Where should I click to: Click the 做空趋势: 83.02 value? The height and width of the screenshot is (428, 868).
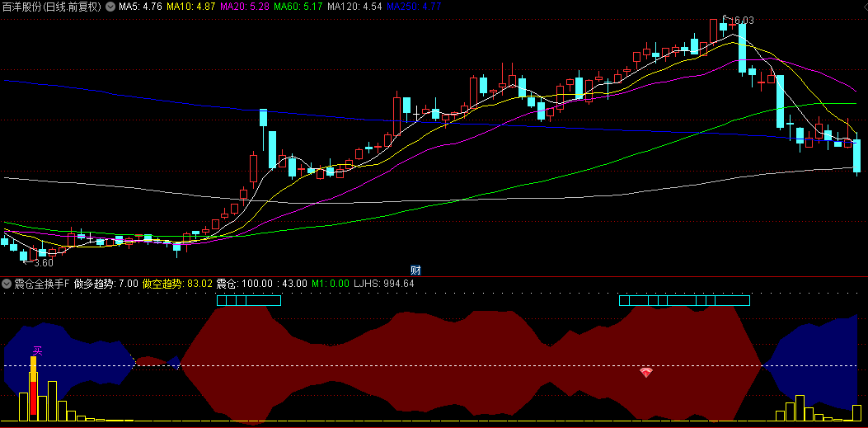tap(177, 284)
